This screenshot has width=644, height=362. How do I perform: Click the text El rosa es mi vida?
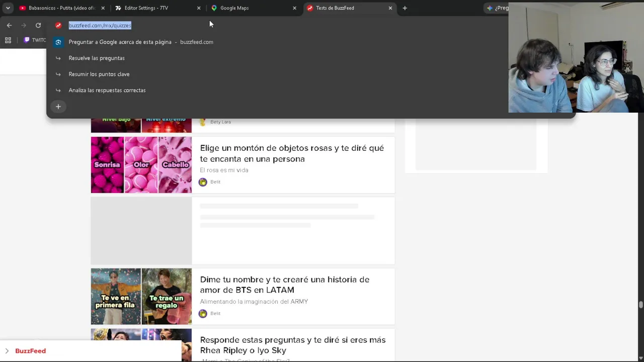pyautogui.click(x=224, y=170)
